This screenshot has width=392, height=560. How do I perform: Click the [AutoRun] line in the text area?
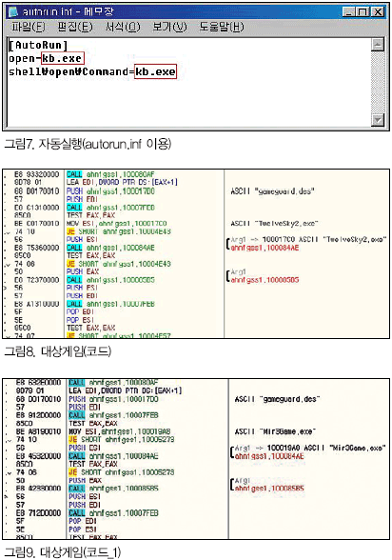38,45
